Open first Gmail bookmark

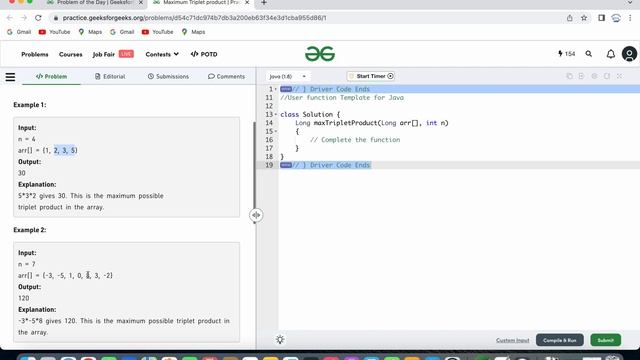coord(19,32)
